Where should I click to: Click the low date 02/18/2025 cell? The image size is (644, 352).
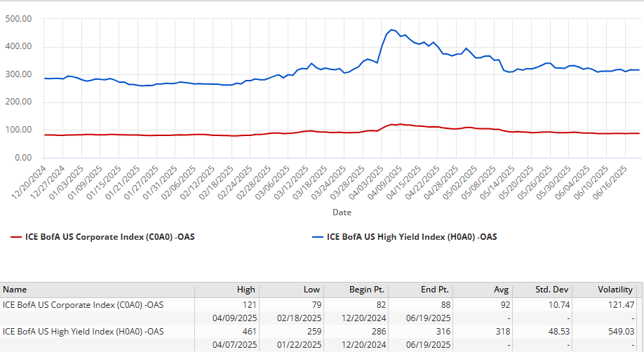[299, 318]
